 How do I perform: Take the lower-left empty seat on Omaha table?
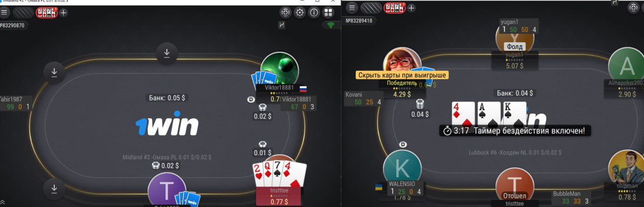tap(54, 189)
